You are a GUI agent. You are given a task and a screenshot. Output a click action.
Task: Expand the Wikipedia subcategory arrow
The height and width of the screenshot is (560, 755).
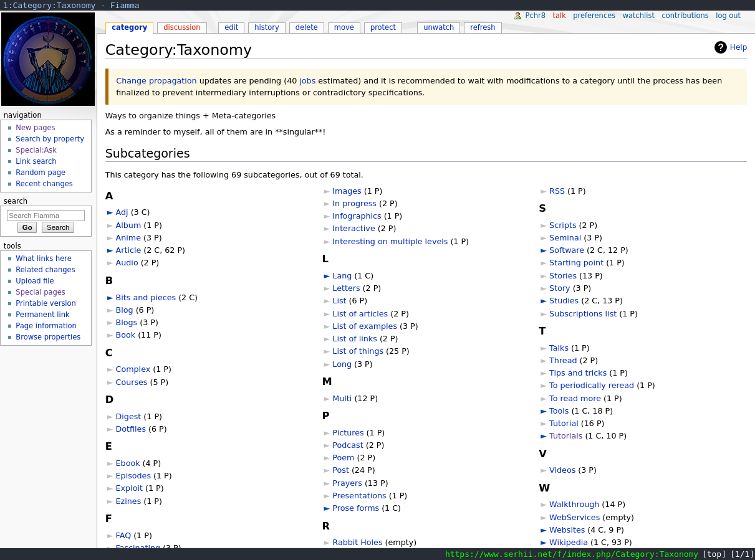click(543, 543)
